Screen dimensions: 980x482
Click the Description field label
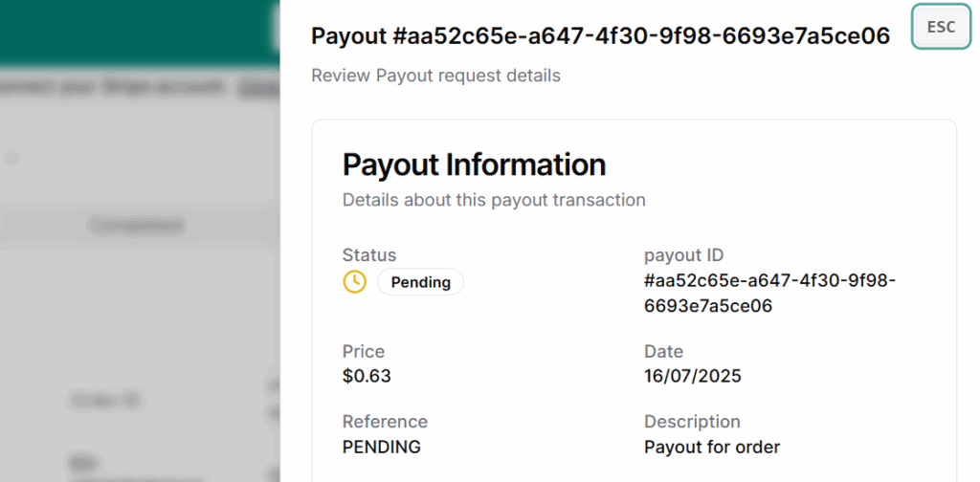tap(692, 422)
